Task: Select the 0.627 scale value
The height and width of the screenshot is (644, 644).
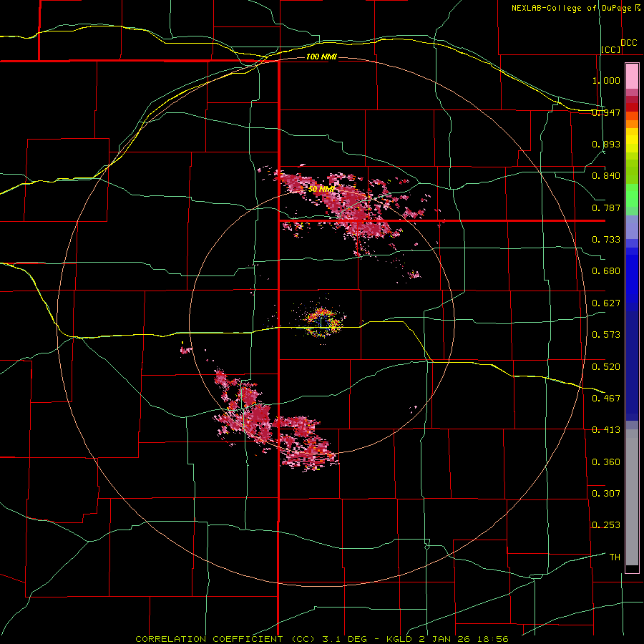Action: pos(606,303)
